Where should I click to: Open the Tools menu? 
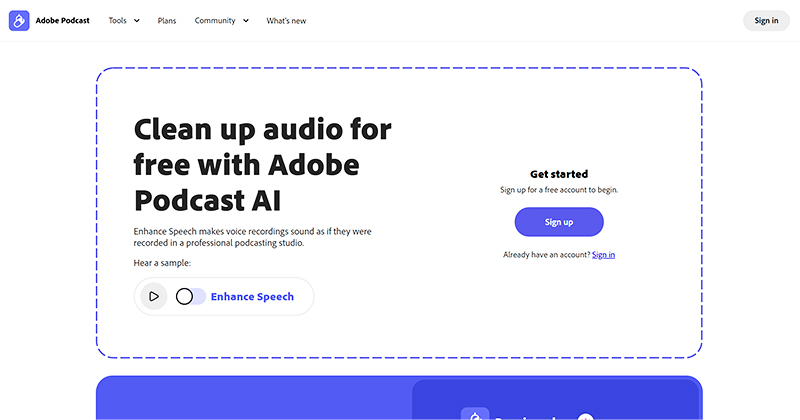coord(117,20)
